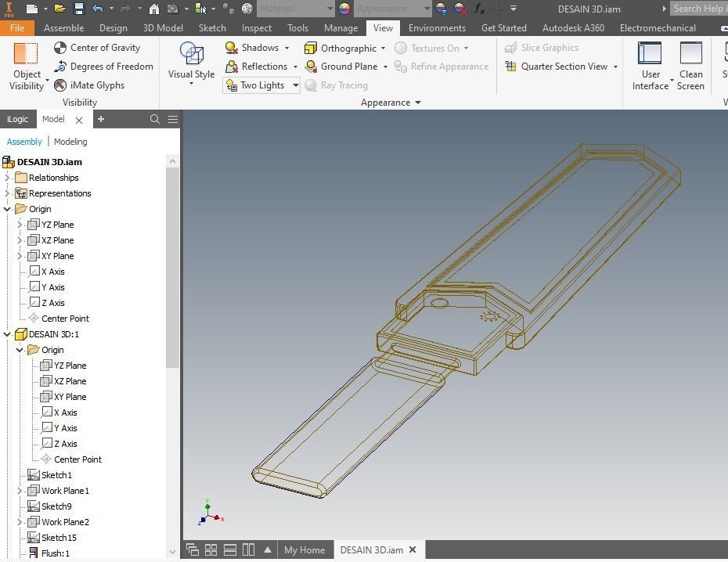728x562 pixels.
Task: Collapse the DESAIN 3D:1 tree node
Action: [x=7, y=334]
